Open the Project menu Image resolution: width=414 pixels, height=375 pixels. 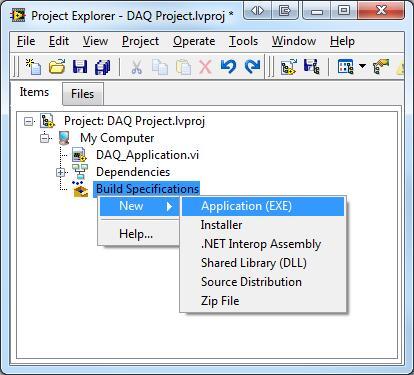click(140, 41)
